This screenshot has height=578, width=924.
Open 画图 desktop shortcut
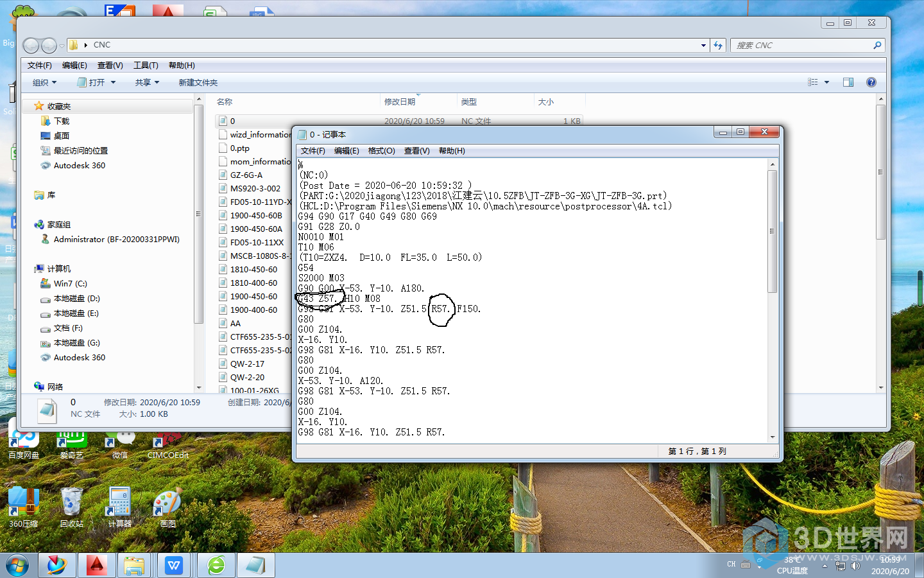tap(167, 507)
